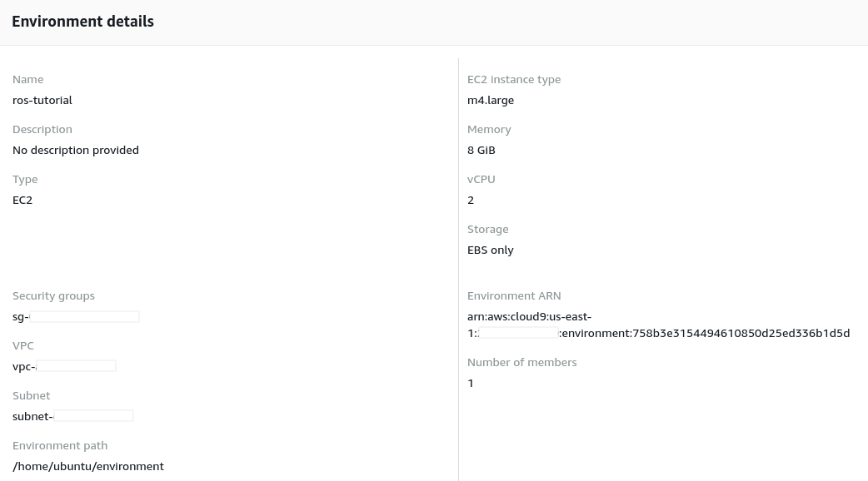Click the redacted VPC ID value
The height and width of the screenshot is (481, 868).
[x=64, y=366]
